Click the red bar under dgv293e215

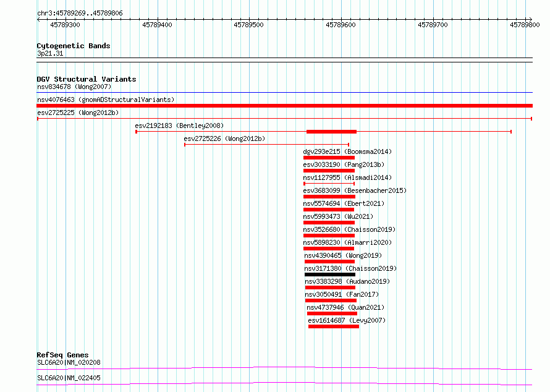(x=329, y=158)
